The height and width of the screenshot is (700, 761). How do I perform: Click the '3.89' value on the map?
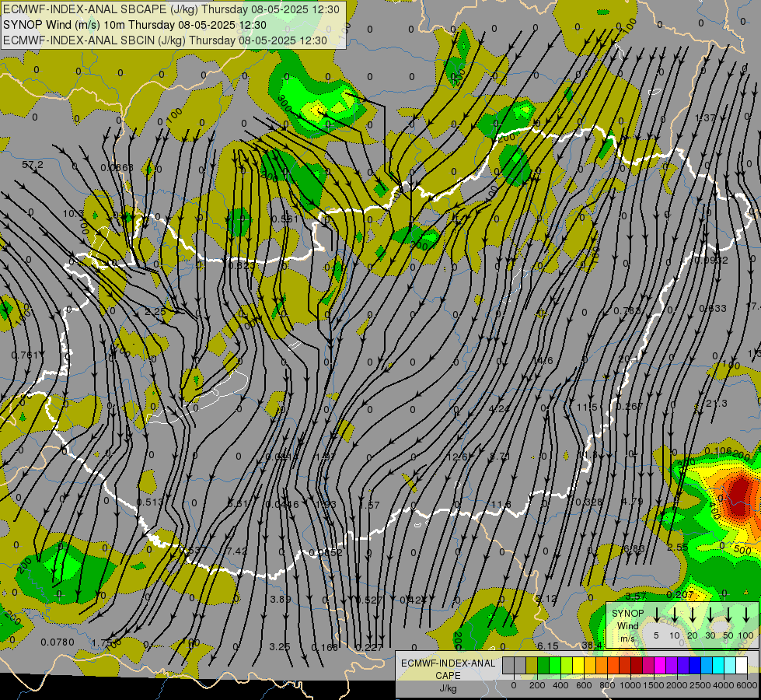[280, 599]
